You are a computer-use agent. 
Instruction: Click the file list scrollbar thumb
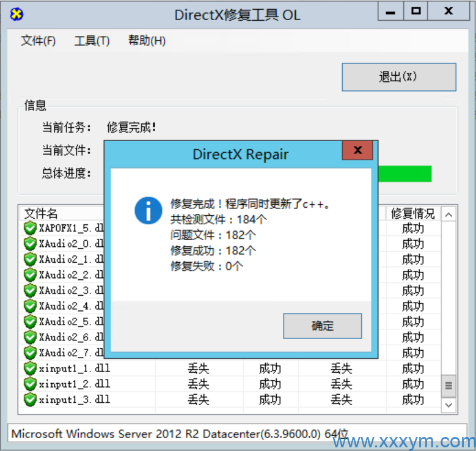pyautogui.click(x=449, y=386)
